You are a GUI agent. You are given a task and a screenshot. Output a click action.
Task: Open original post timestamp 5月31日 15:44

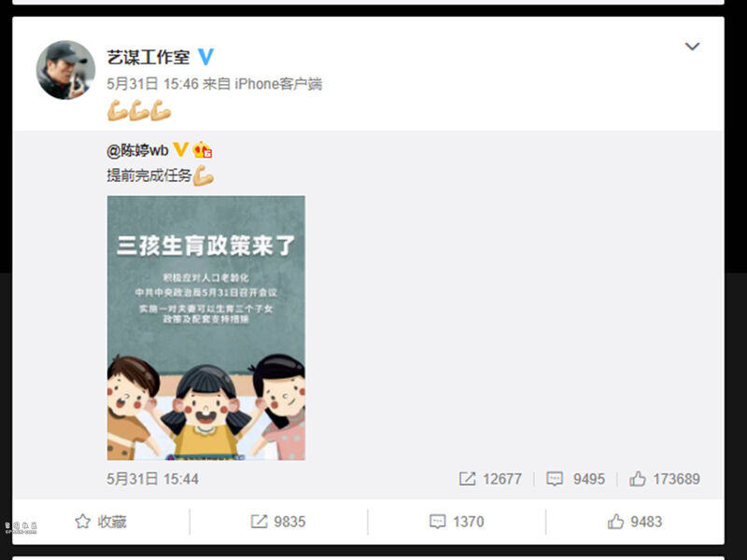pos(152,479)
